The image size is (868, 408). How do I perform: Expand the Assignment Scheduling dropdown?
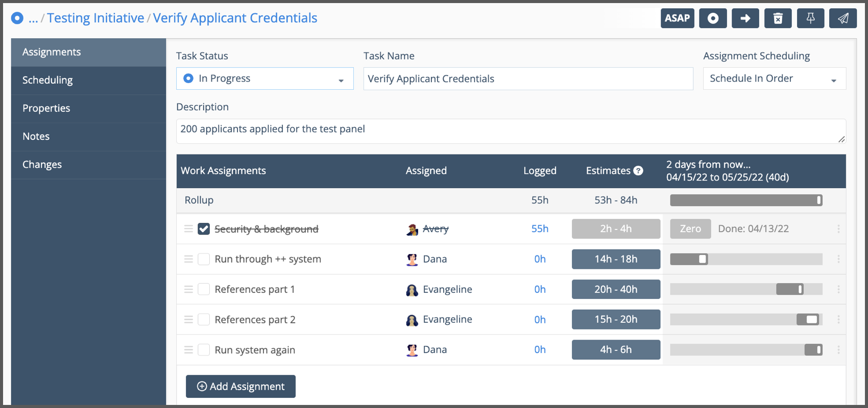pyautogui.click(x=774, y=79)
